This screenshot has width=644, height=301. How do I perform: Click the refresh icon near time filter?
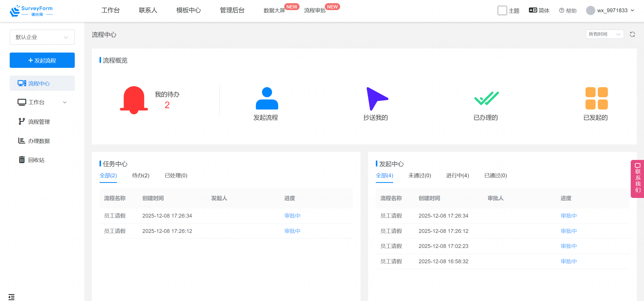(x=632, y=34)
